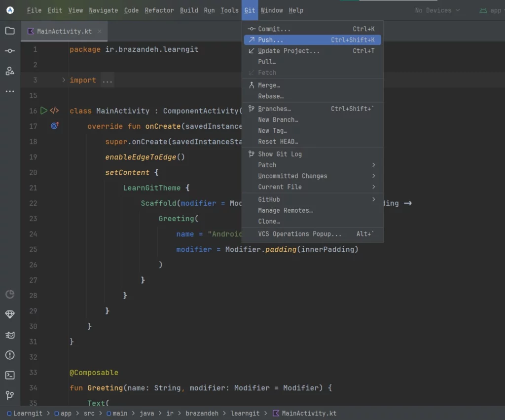Open the Build menu
The height and width of the screenshot is (420, 505).
coord(189,10)
